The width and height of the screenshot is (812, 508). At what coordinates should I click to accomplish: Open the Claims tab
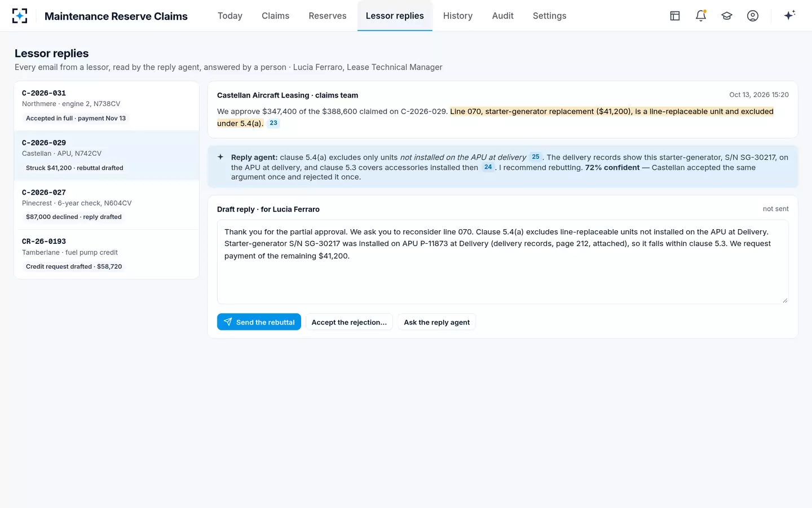(275, 16)
